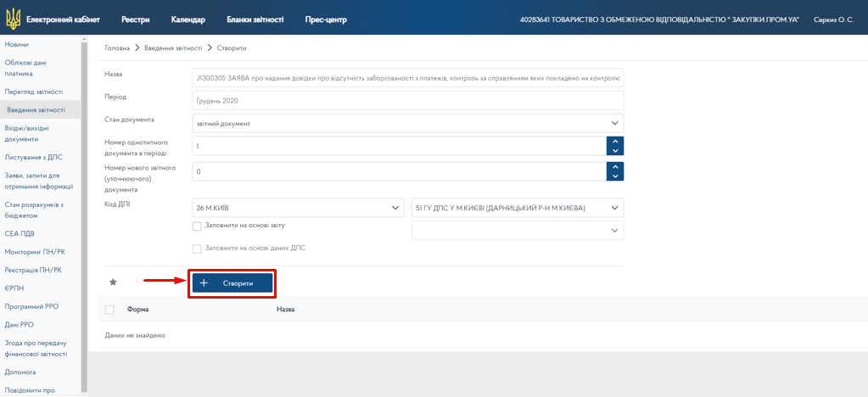This screenshot has width=868, height=397.
Task: Open Листування з ДПС in sidebar
Action: (x=34, y=157)
